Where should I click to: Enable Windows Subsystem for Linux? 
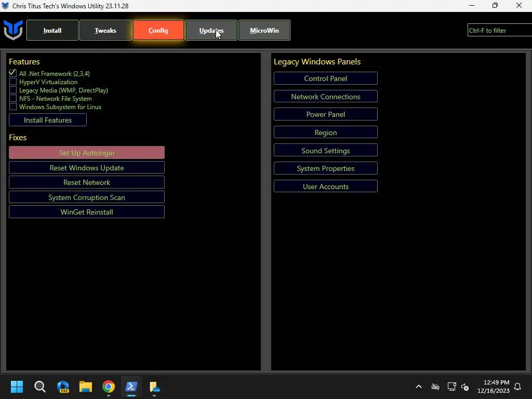[13, 107]
